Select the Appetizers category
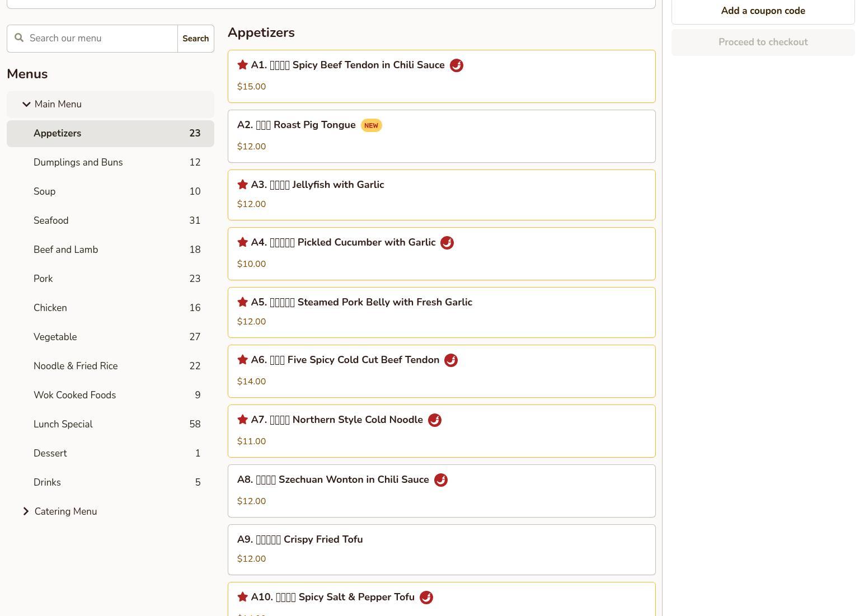This screenshot has height=616, width=864. [x=110, y=134]
